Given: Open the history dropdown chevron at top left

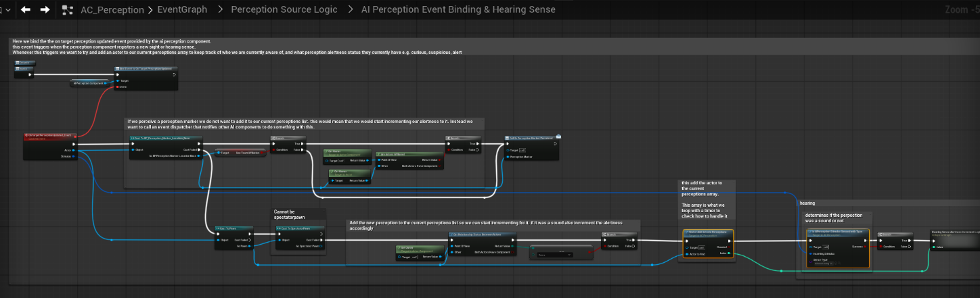Looking at the screenshot, I should point(5,9).
